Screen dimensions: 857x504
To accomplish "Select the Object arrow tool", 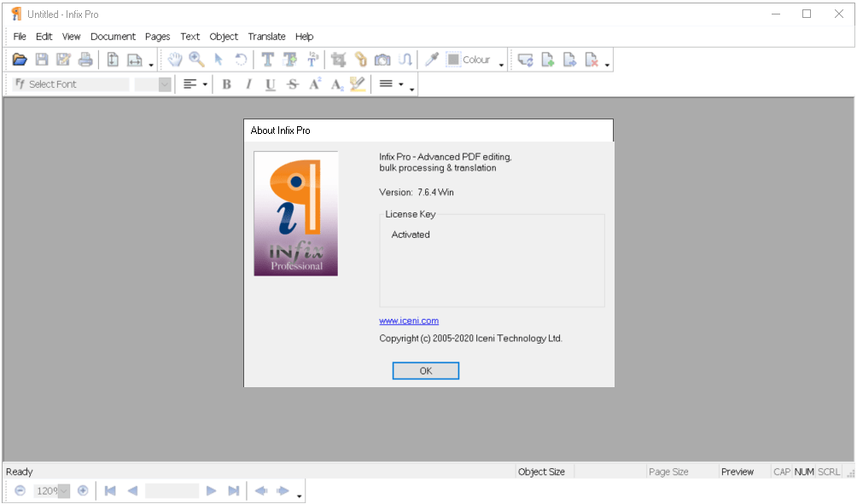I will tap(219, 60).
